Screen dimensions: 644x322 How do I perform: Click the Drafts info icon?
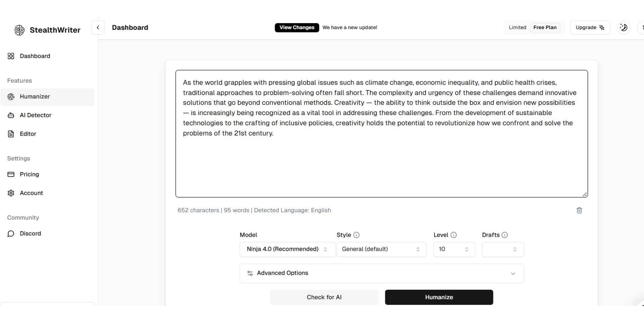coord(505,235)
